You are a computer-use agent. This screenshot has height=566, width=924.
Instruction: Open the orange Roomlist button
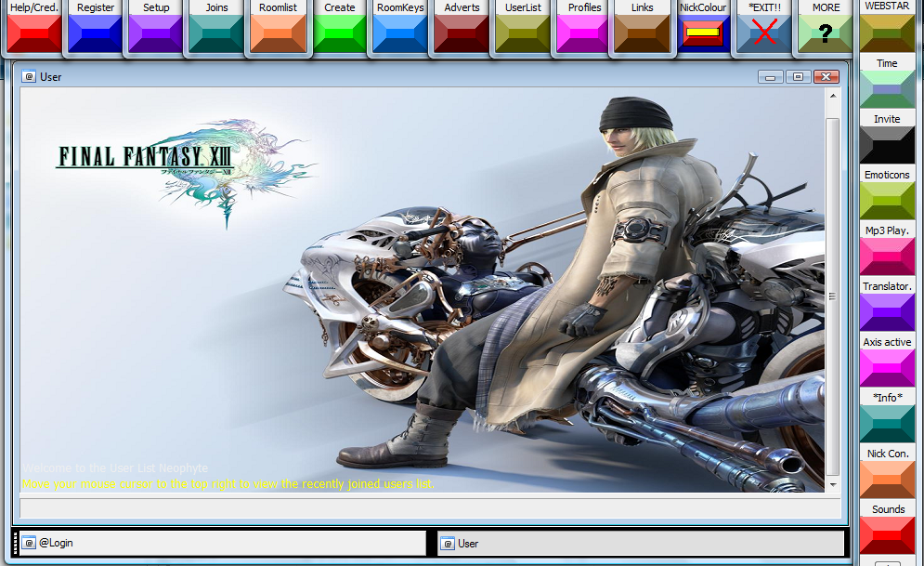279,33
